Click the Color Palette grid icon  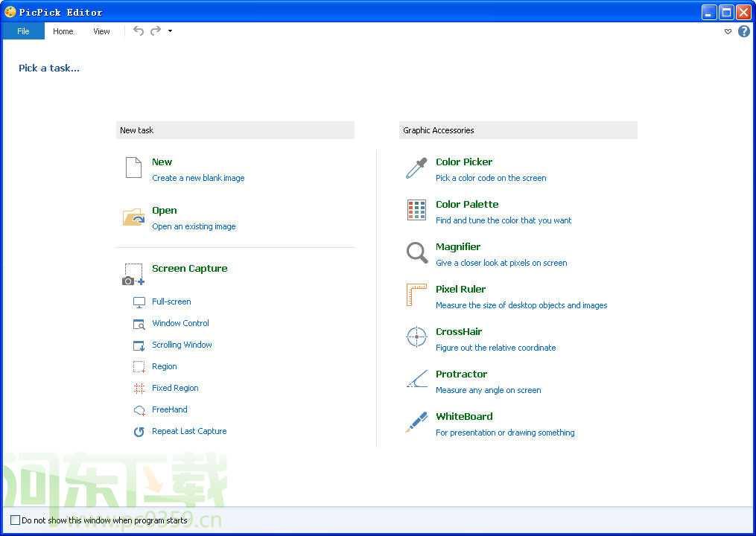[416, 210]
